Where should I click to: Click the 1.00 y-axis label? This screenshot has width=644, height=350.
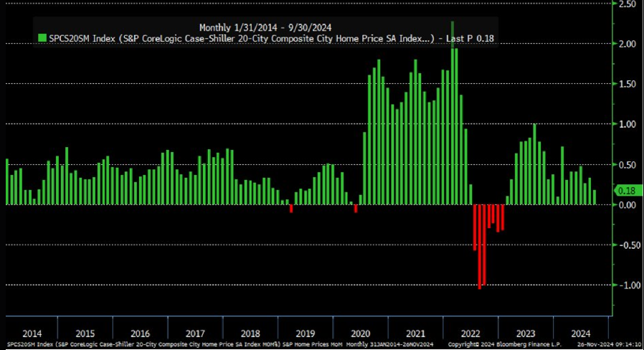click(x=628, y=124)
